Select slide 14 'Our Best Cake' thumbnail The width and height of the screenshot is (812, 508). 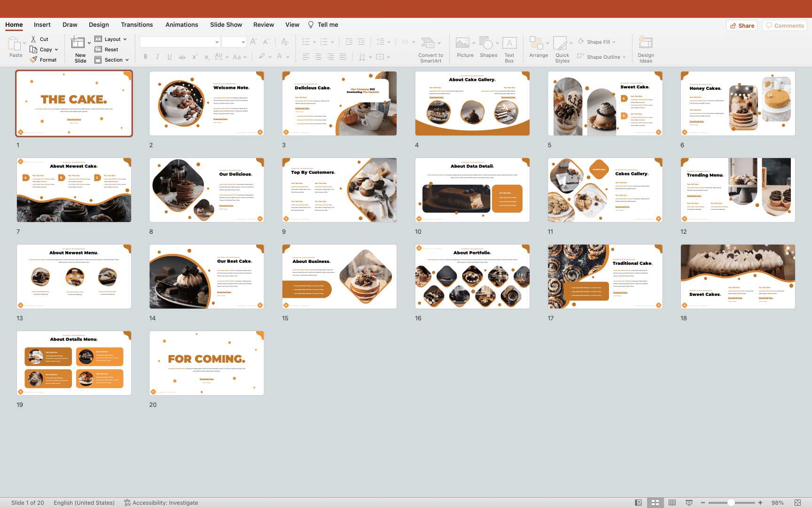[x=207, y=277]
